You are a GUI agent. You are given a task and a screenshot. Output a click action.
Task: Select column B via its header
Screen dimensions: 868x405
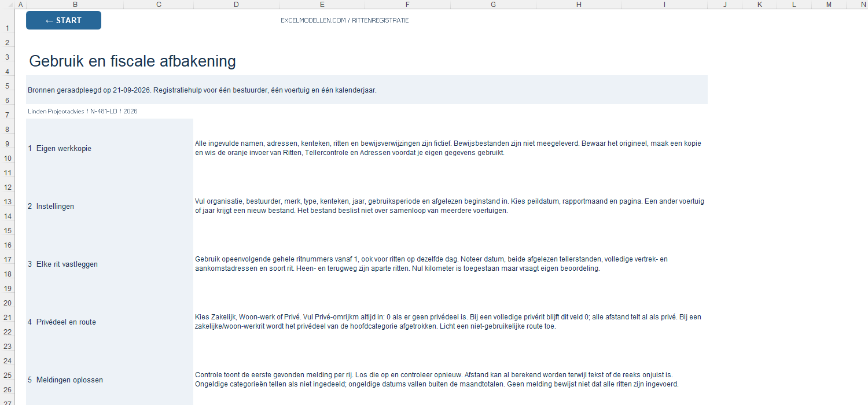click(x=75, y=5)
